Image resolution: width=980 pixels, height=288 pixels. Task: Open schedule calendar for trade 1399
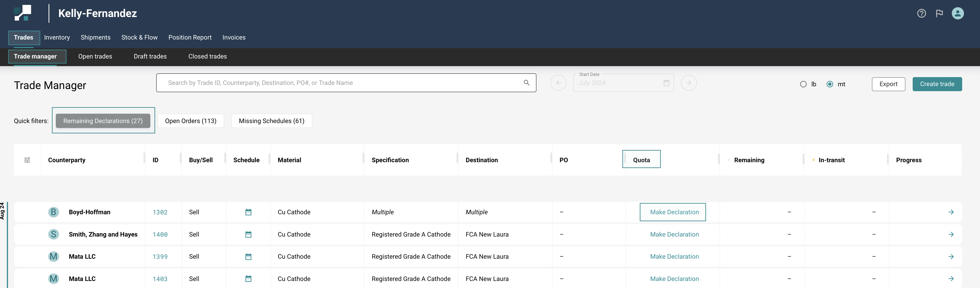point(248,257)
